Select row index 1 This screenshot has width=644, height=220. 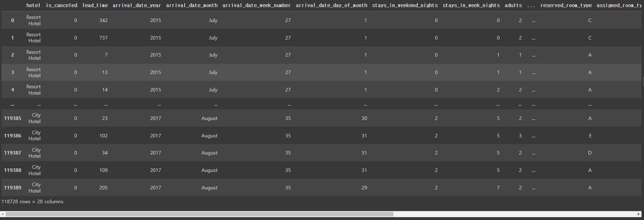(x=12, y=38)
